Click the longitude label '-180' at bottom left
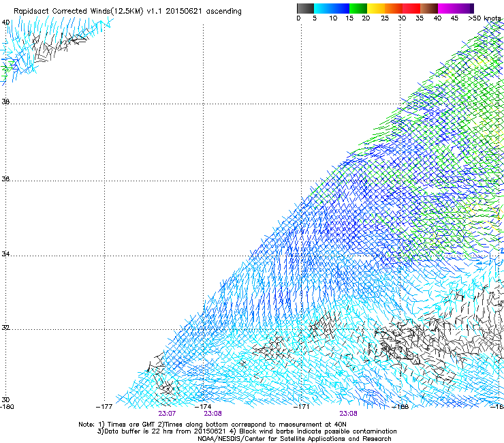Viewport: 504px width, 443px height. coord(7,407)
